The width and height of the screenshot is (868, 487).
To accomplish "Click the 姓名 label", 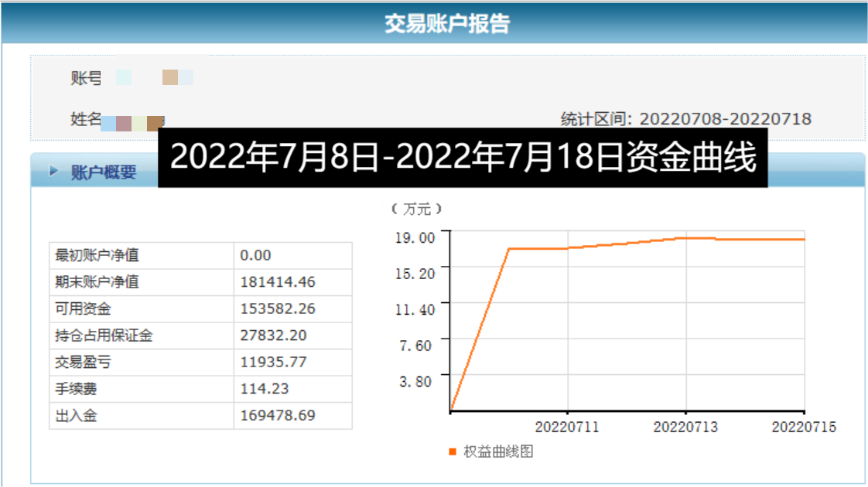I will (x=86, y=119).
